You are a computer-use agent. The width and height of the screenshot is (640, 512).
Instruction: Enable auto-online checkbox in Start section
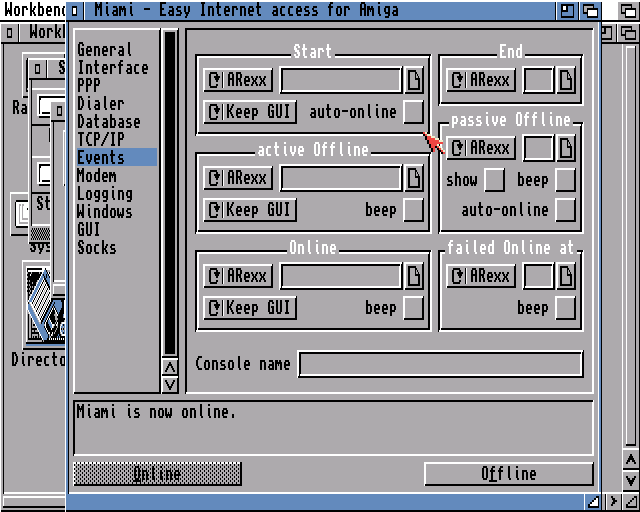(x=413, y=111)
